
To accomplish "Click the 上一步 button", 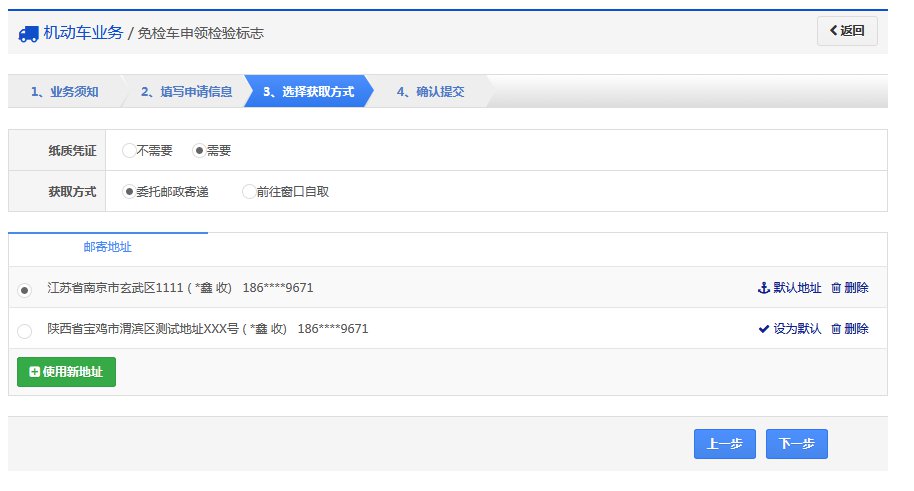I will tap(724, 445).
